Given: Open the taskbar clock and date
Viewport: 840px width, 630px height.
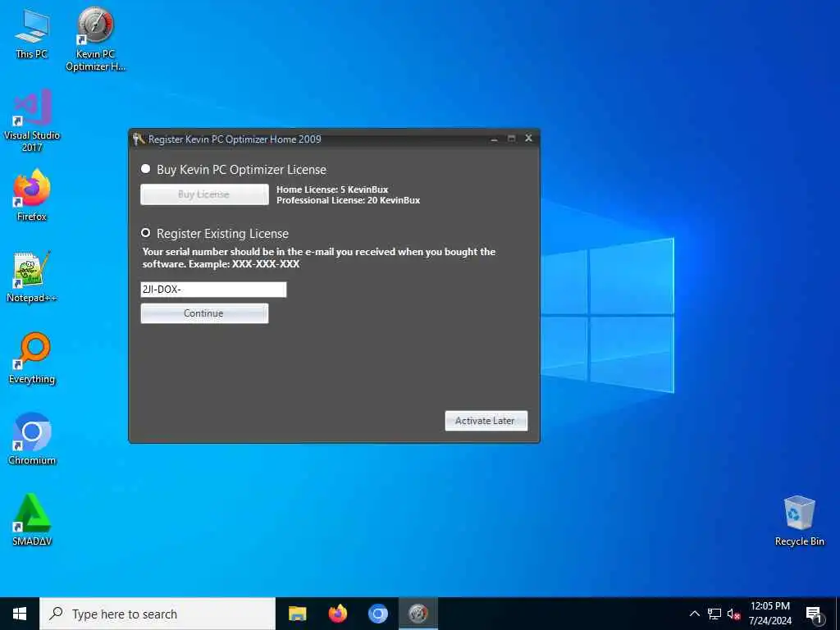Looking at the screenshot, I should click(769, 614).
